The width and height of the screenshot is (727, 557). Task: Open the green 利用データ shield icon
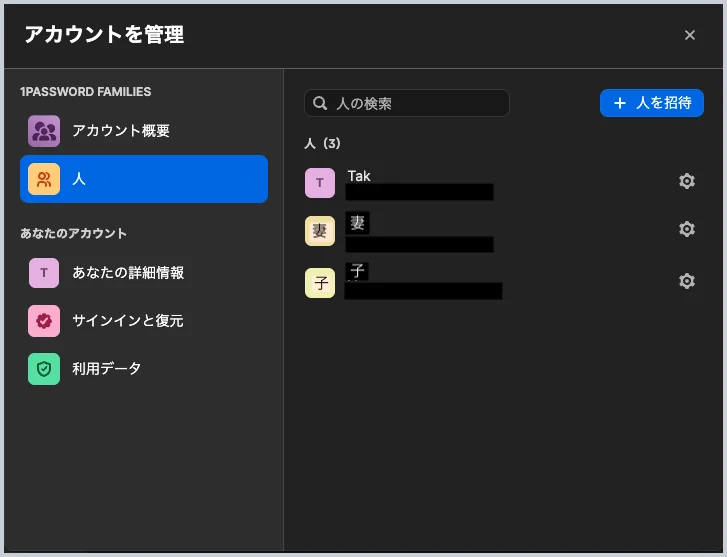coord(44,369)
